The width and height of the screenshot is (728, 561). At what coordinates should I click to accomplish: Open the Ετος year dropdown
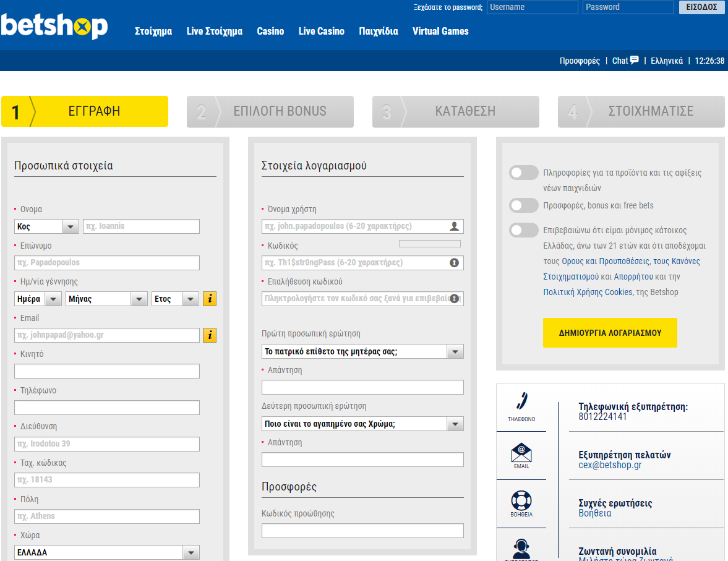[x=175, y=299]
